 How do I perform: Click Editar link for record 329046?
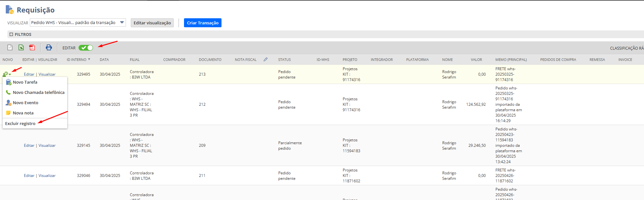point(29,176)
